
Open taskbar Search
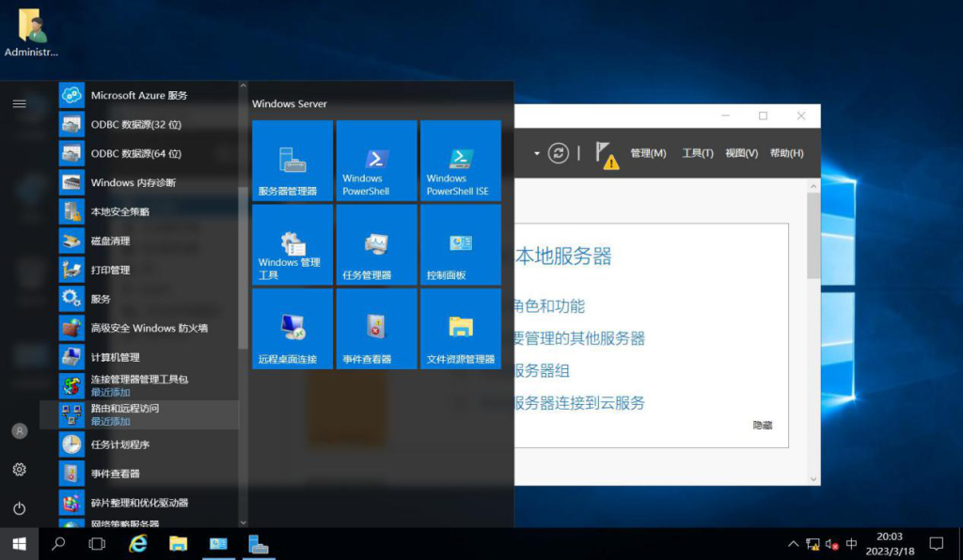coord(58,544)
